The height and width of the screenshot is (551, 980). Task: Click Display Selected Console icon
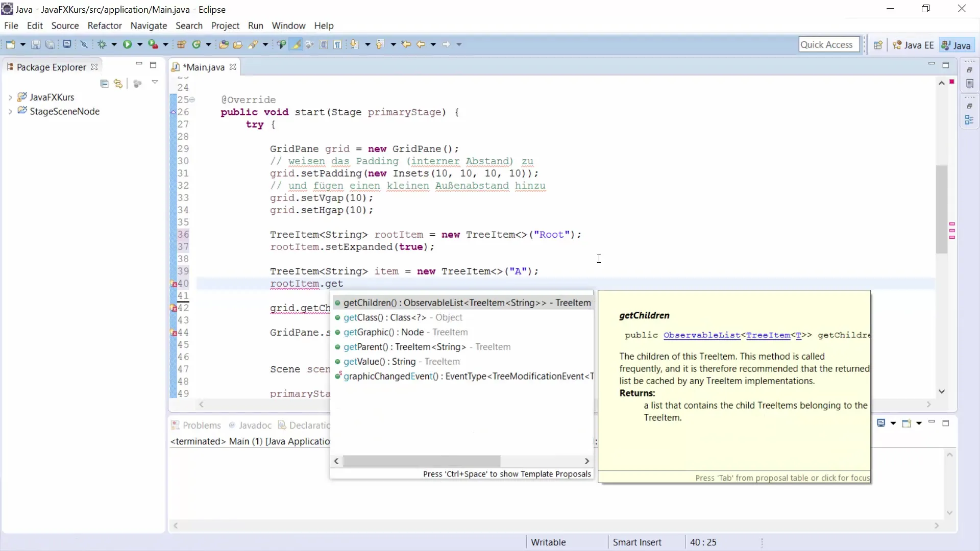coord(881,423)
